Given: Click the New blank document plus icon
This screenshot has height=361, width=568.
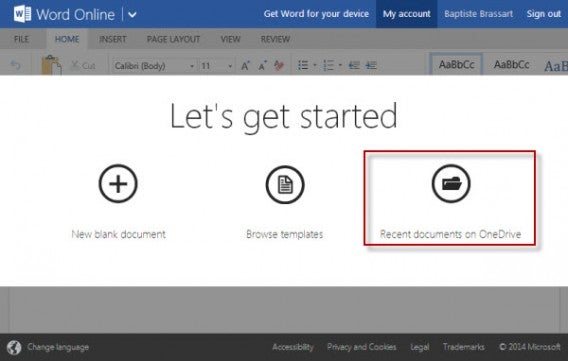Looking at the screenshot, I should pyautogui.click(x=118, y=184).
